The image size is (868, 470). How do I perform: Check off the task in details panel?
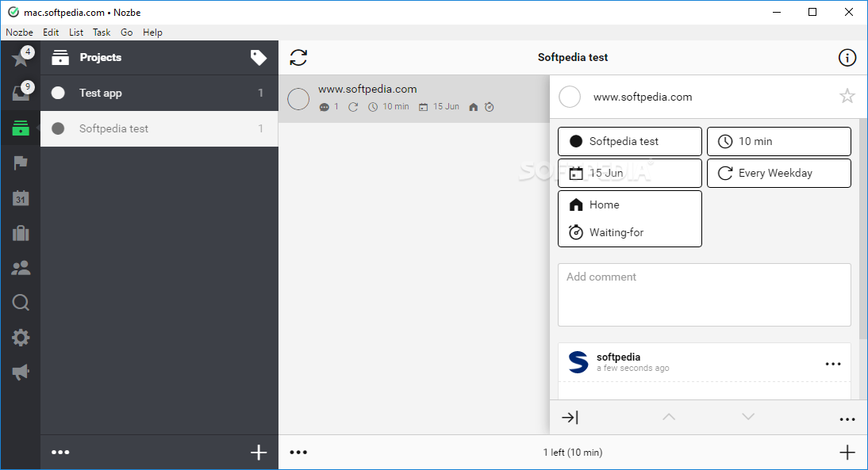point(570,97)
